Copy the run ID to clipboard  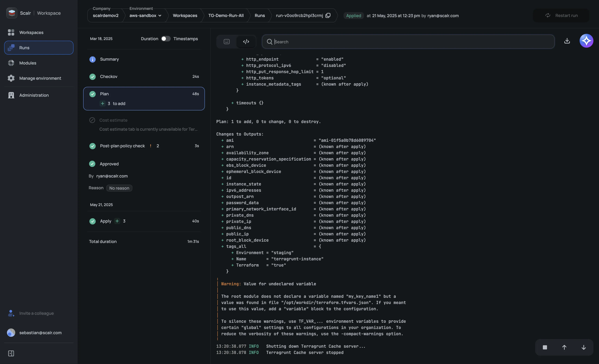click(x=328, y=15)
